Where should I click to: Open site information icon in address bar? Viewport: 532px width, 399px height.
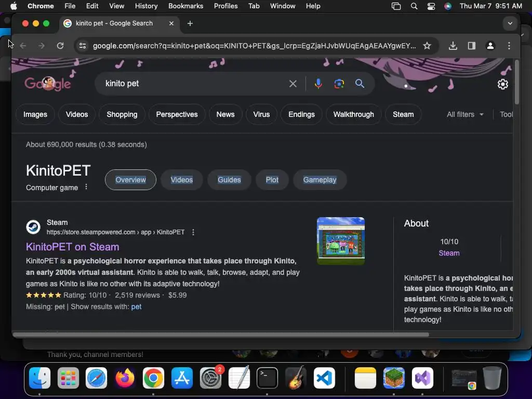(83, 46)
